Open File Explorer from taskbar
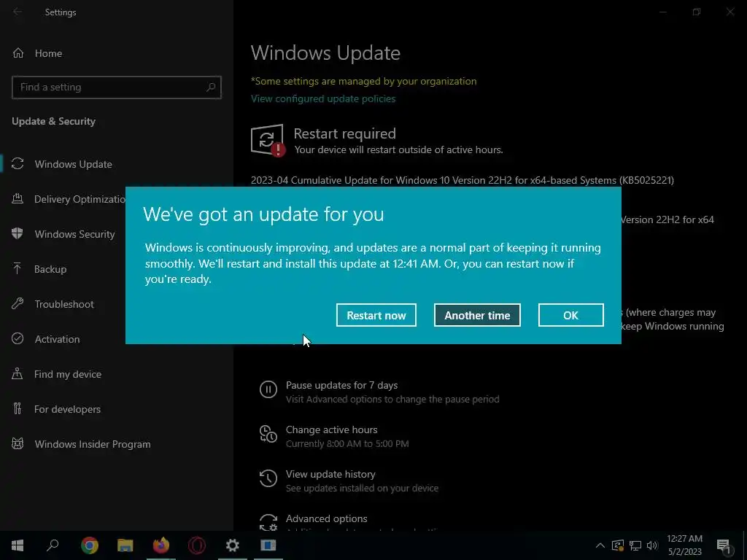Image resolution: width=747 pixels, height=560 pixels. pos(125,545)
